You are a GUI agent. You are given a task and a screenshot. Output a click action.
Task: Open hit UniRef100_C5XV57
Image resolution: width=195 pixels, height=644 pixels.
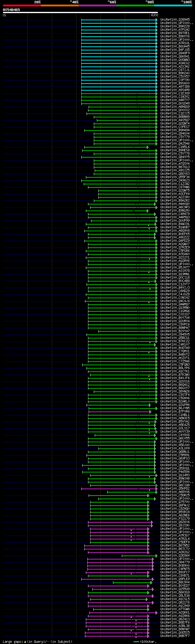point(175,77)
